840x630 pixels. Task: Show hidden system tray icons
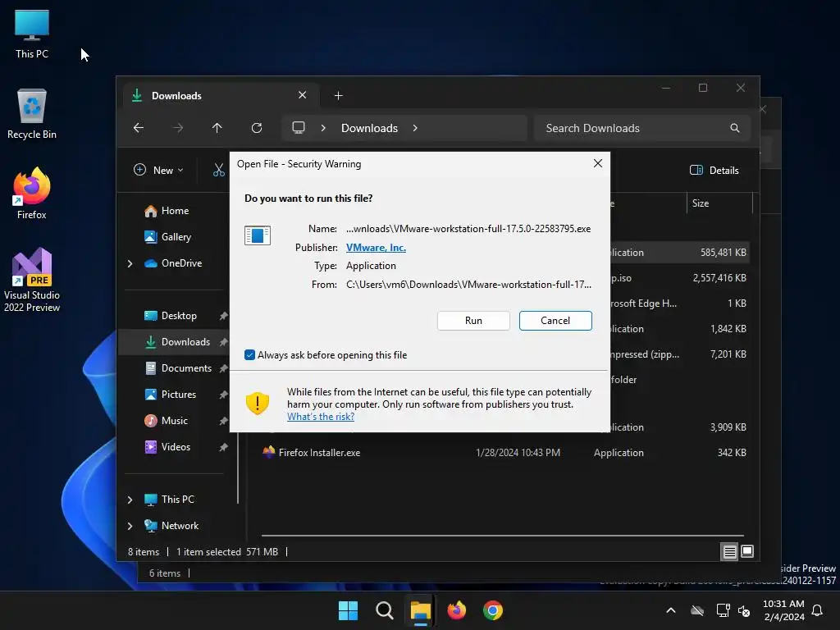point(671,610)
